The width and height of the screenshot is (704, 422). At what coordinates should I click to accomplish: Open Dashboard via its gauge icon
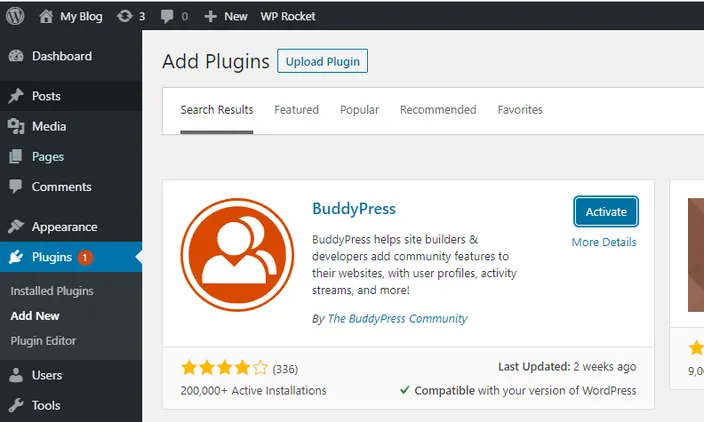point(16,56)
